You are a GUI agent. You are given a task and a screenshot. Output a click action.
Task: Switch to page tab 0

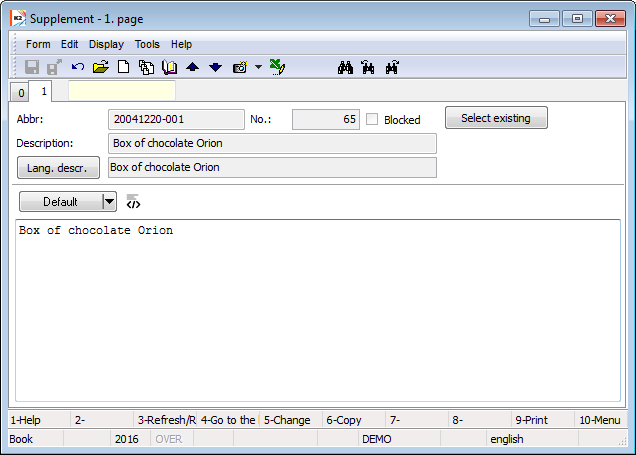point(21,93)
